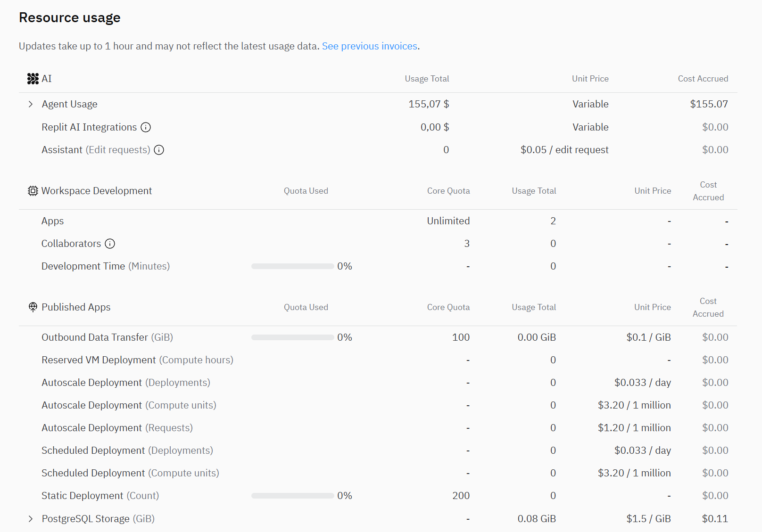Click the Published Apps globe icon

(33, 307)
